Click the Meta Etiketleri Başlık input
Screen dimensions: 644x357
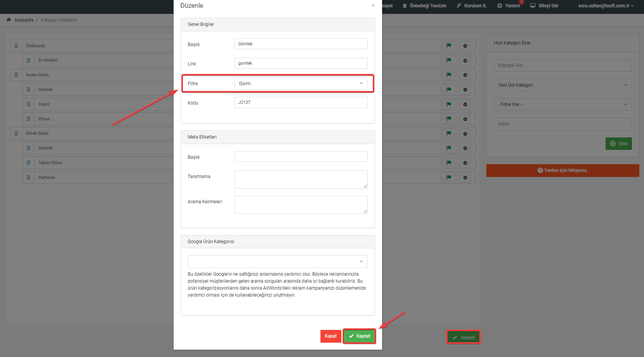pyautogui.click(x=301, y=156)
